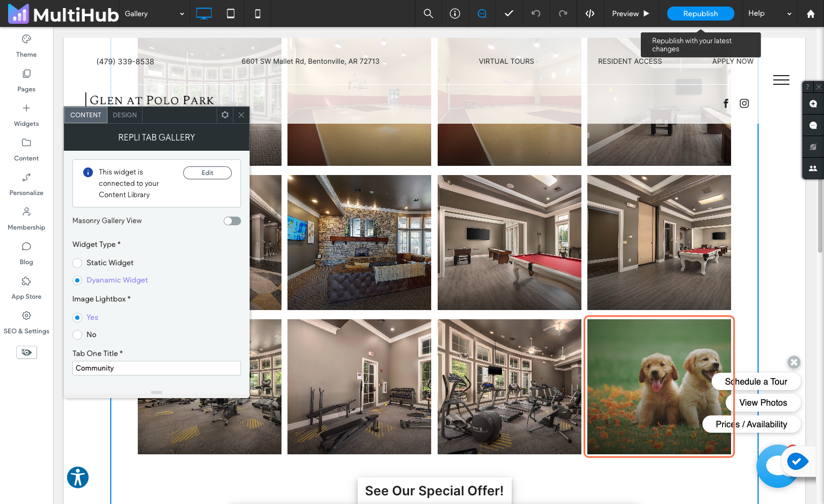The width and height of the screenshot is (824, 504).
Task: Open the Instagram icon on the page
Action: coord(745,103)
